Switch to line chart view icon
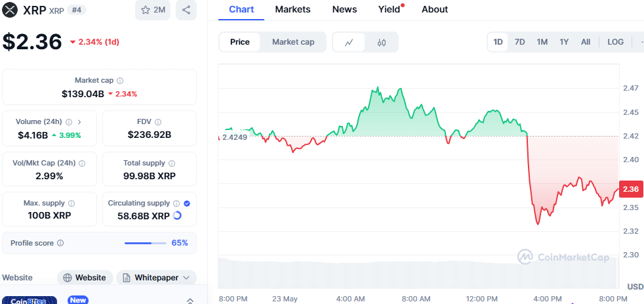 (x=349, y=42)
